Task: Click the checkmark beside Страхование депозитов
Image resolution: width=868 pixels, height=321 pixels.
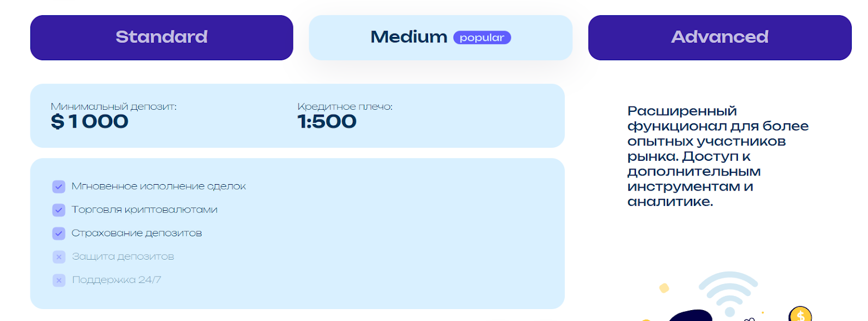Action: (59, 234)
